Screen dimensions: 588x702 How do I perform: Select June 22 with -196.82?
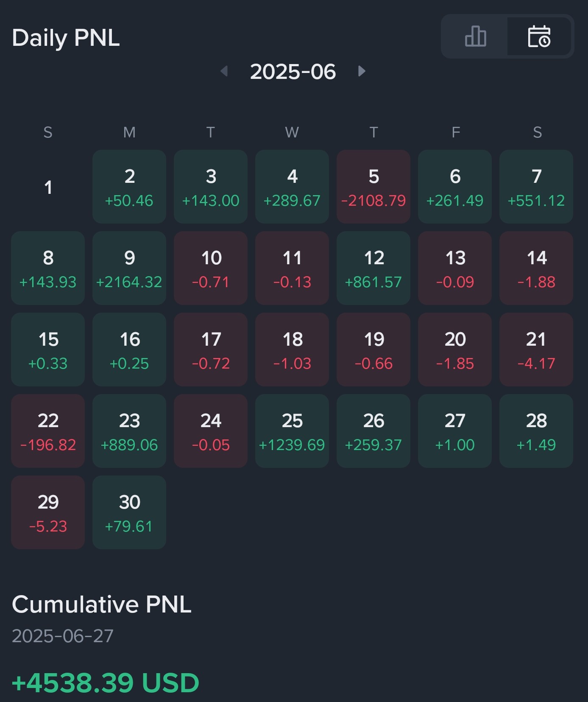point(48,431)
